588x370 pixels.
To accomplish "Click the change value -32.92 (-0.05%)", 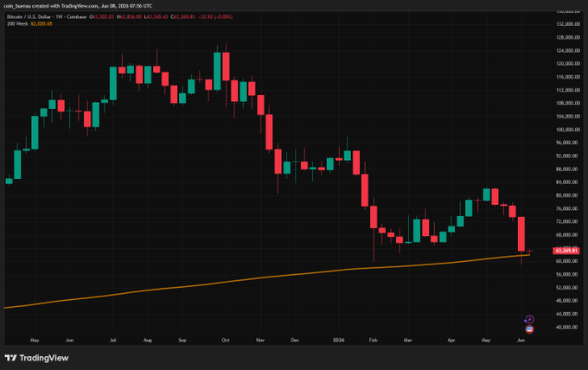I will pyautogui.click(x=215, y=17).
